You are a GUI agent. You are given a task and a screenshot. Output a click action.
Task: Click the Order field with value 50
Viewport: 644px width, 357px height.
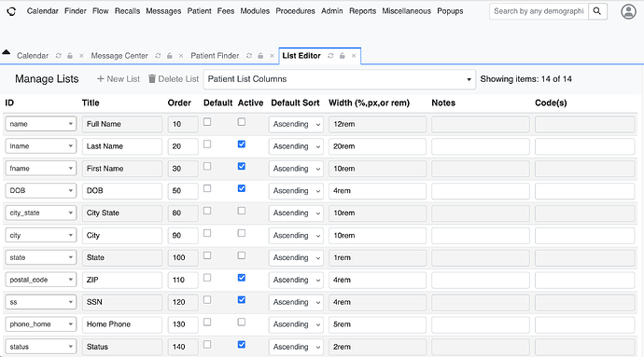[x=183, y=191]
